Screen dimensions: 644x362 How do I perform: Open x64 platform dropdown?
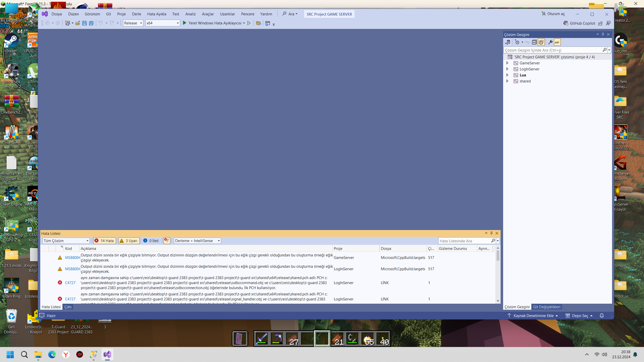163,23
